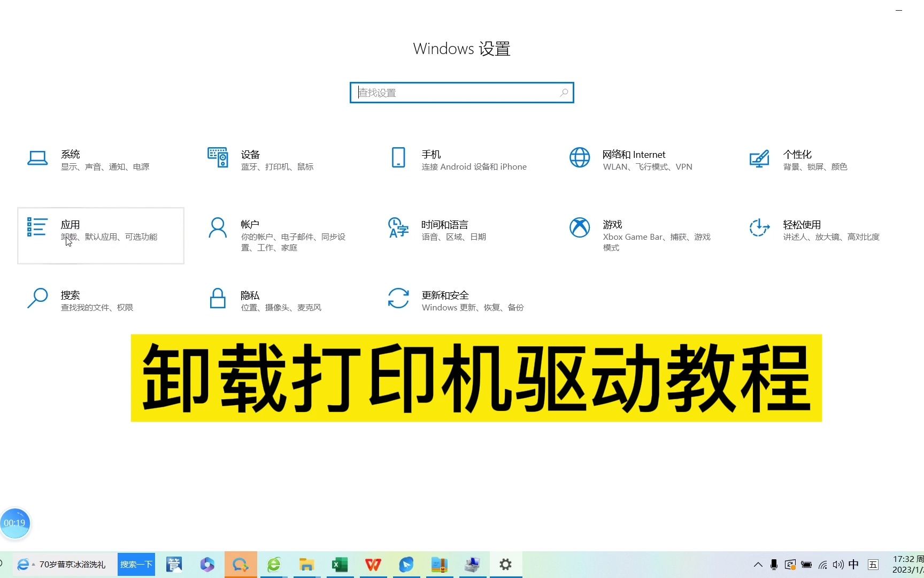Viewport: 924px width, 578px height.
Task: Toggle the 中 input language indicator
Action: pos(853,565)
